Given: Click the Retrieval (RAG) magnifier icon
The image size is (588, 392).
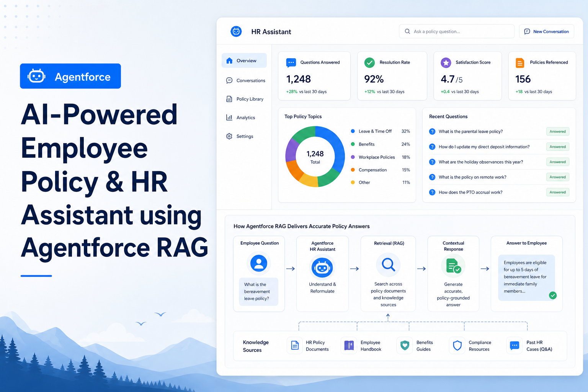Looking at the screenshot, I should tap(388, 265).
